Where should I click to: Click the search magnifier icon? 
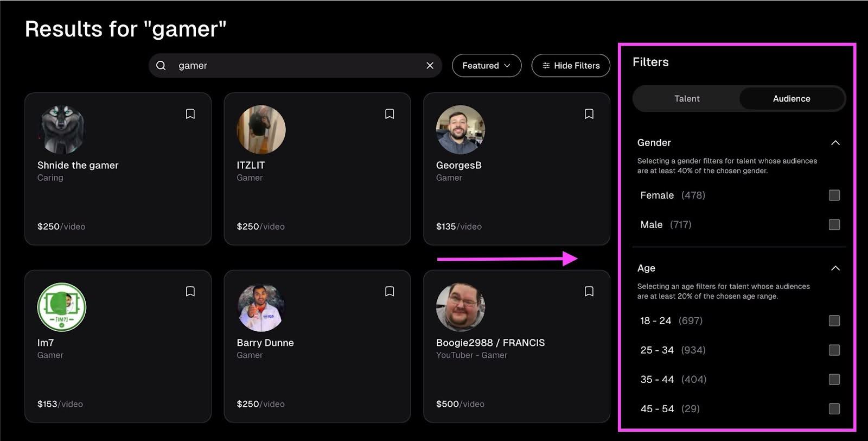pos(161,66)
